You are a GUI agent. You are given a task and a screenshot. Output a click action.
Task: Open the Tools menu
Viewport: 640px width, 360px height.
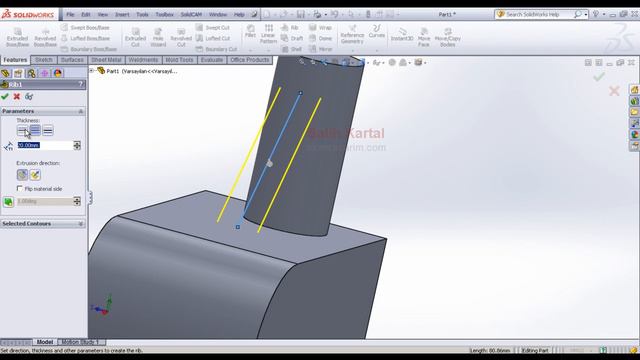[142, 14]
